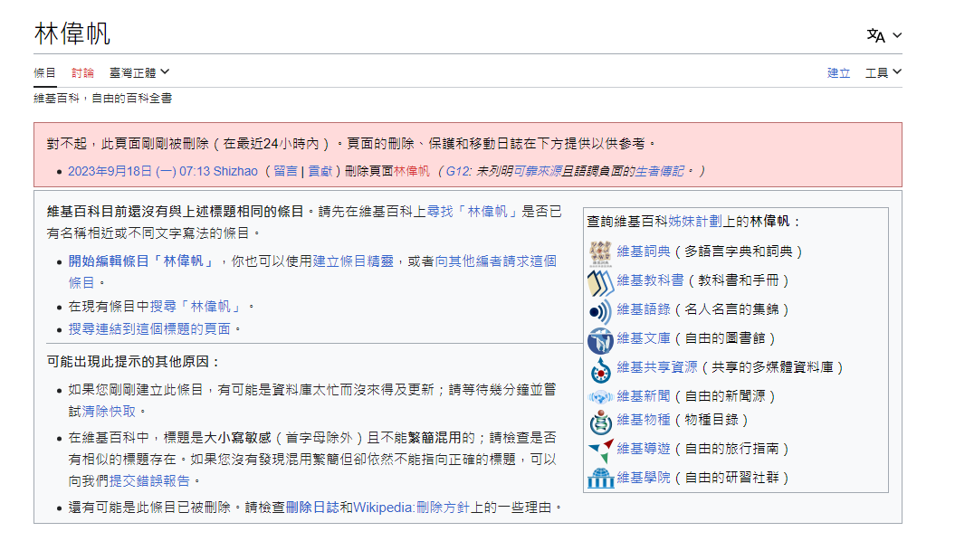This screenshot has width=955, height=560.
Task: Click 開始編輯條目「林偉帆」 link
Action: (x=142, y=261)
